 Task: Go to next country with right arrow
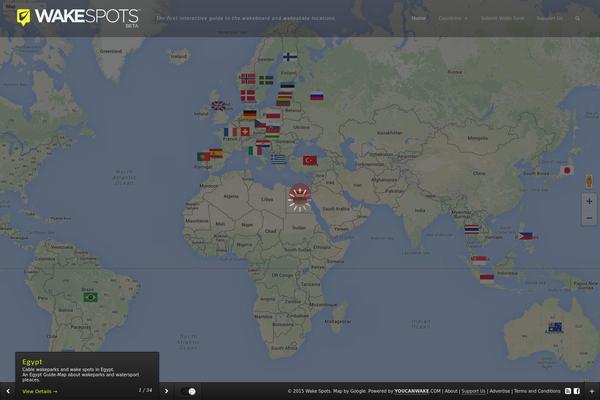click(166, 391)
